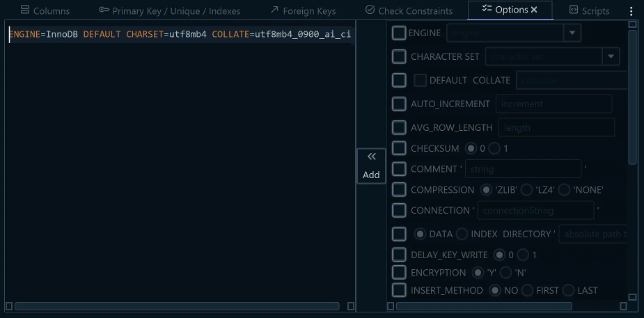This screenshot has height=318, width=644.
Task: Click options panel scroll-left arrow
Action: click(x=391, y=306)
